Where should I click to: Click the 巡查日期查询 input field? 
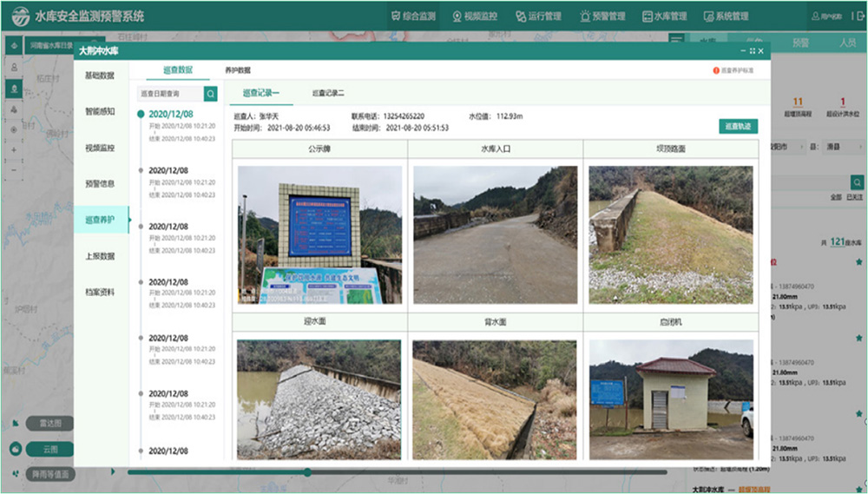(170, 94)
